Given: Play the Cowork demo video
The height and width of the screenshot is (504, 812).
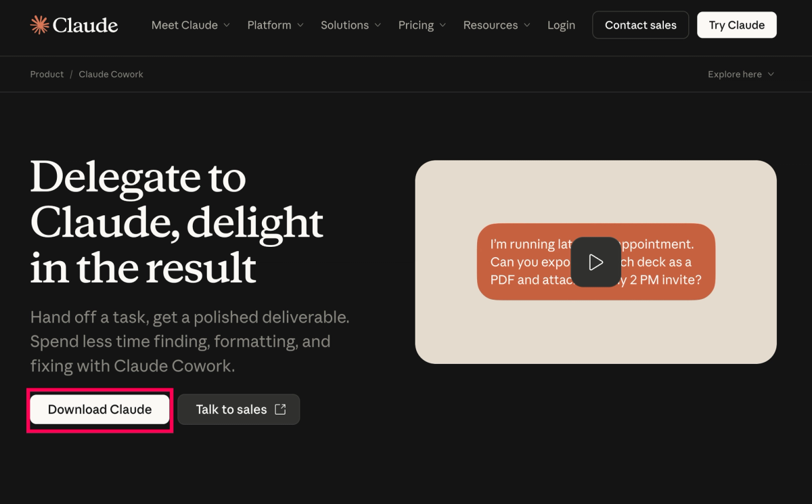Looking at the screenshot, I should 595,262.
